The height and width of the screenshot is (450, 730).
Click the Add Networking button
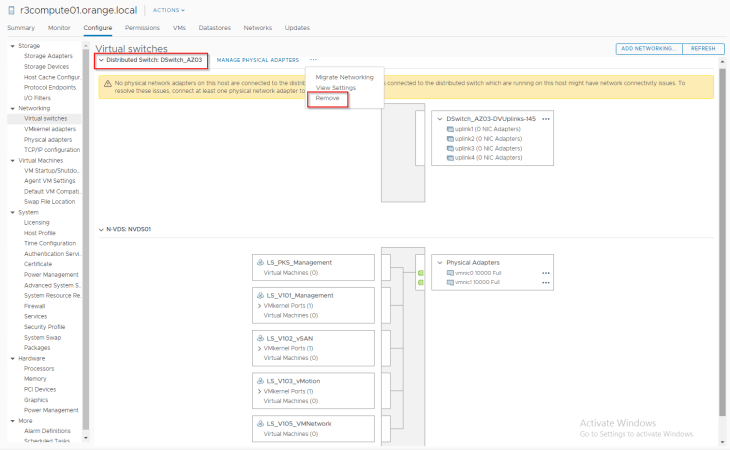(x=649, y=48)
